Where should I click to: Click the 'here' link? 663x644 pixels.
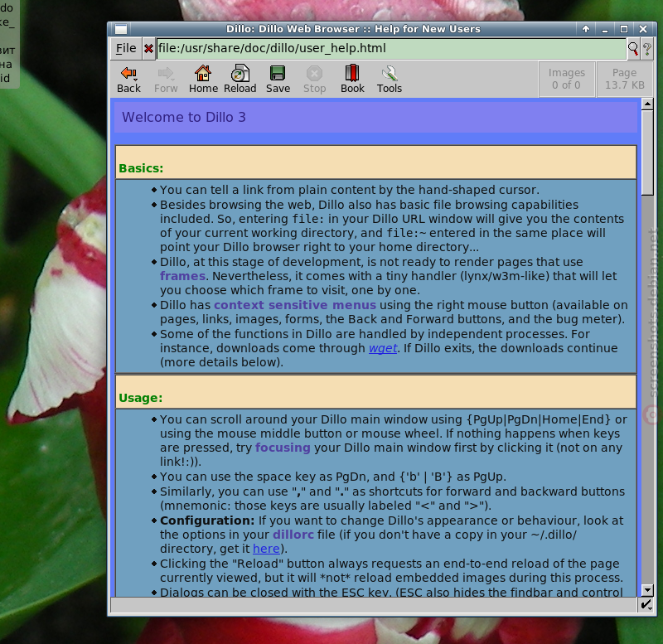click(x=266, y=549)
